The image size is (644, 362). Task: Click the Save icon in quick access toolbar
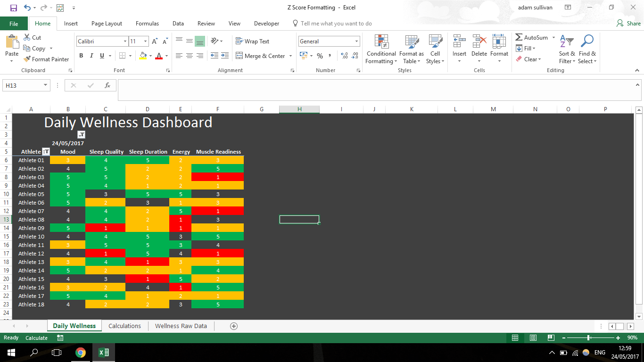(x=13, y=8)
